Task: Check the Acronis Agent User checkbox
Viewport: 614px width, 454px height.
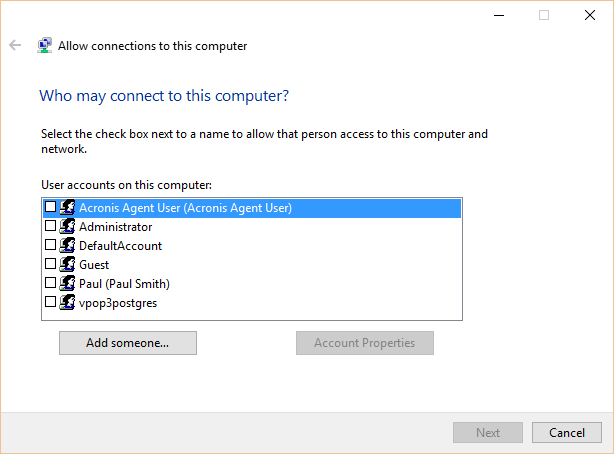Action: 51,206
